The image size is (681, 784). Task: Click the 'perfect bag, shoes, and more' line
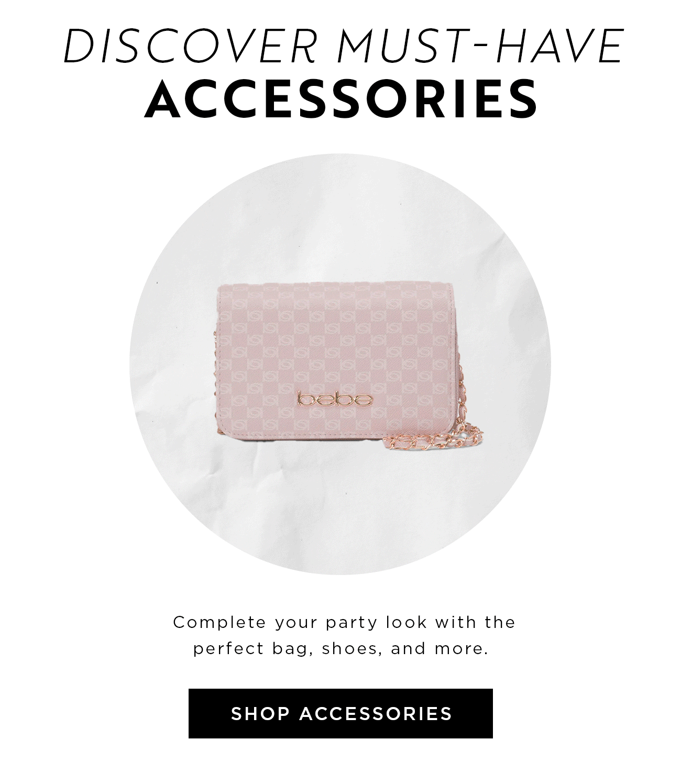pos(341,649)
